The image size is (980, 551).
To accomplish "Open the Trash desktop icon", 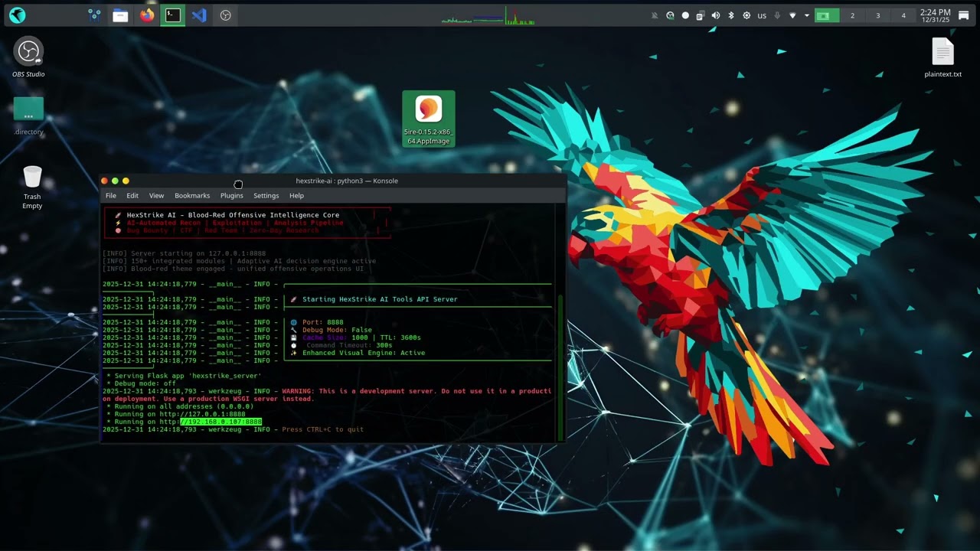I will 32,187.
